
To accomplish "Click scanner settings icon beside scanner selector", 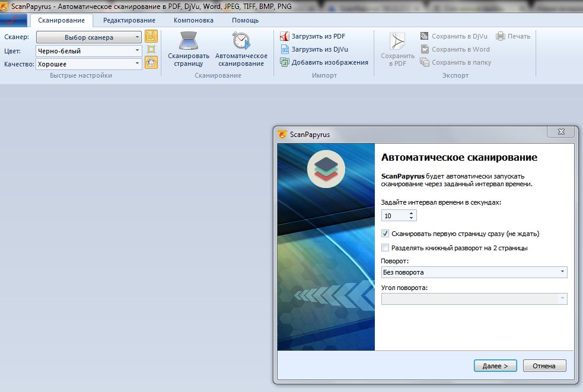I will 151,36.
